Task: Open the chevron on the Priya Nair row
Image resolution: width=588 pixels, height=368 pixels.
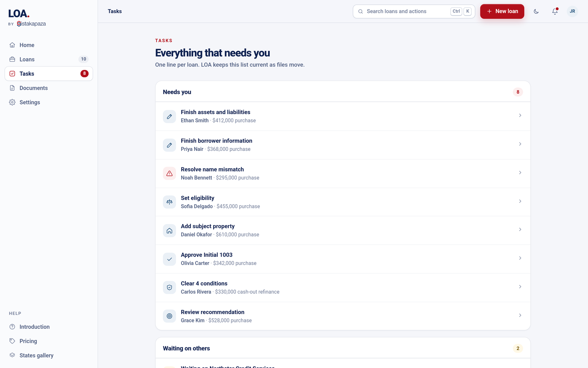Action: [x=520, y=144]
